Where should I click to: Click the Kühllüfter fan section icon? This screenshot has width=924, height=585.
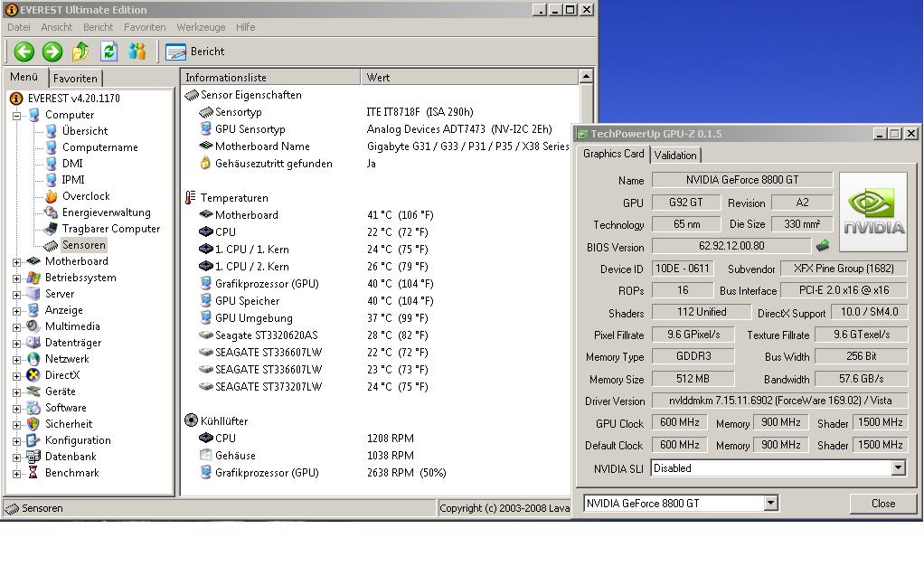click(x=191, y=420)
